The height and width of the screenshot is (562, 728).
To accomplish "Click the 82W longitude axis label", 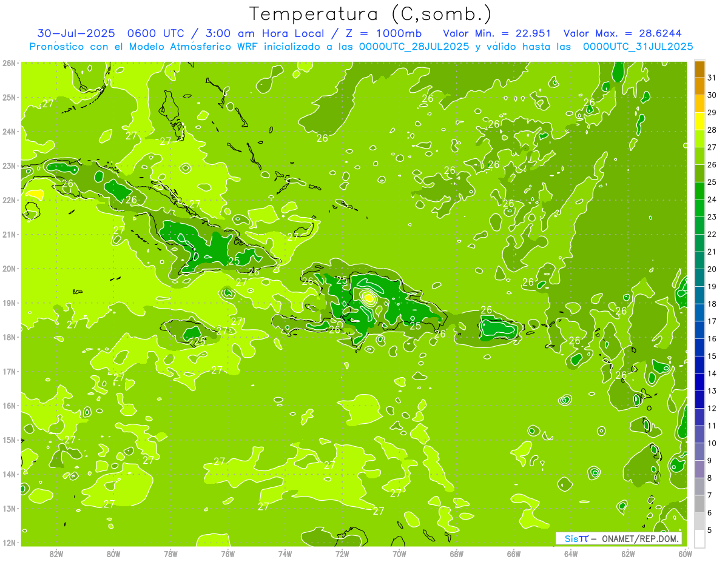I will (56, 554).
